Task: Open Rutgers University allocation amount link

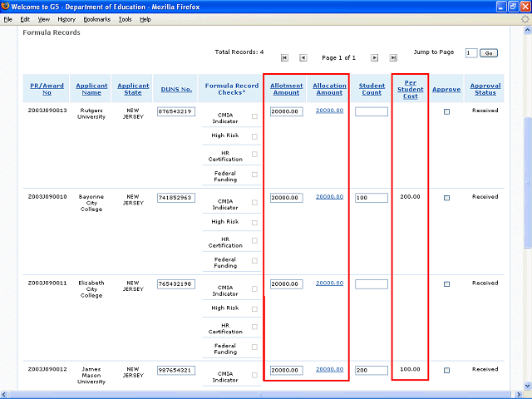Action: tap(329, 111)
